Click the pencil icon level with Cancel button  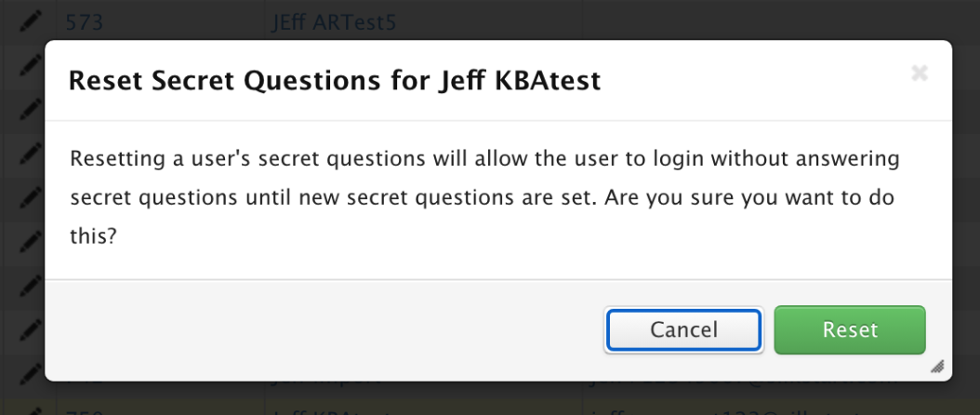[31, 328]
